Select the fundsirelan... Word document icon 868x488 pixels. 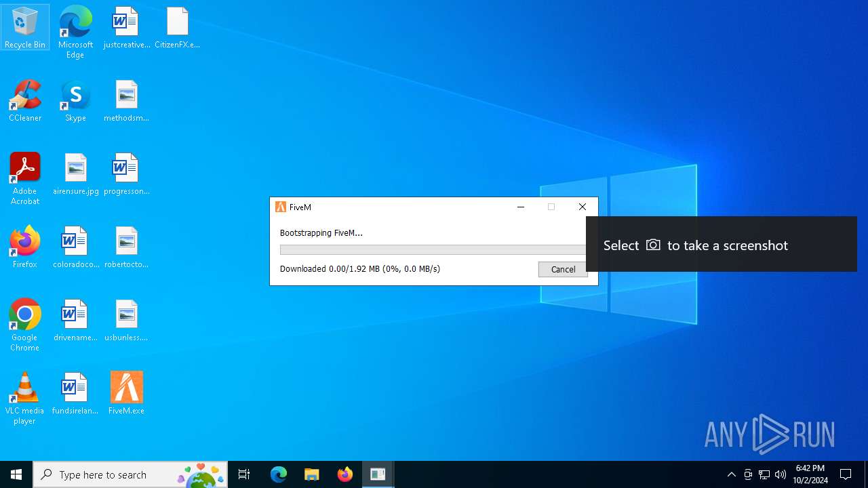tap(75, 394)
